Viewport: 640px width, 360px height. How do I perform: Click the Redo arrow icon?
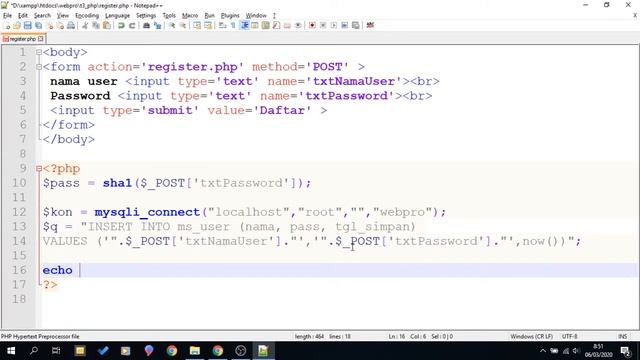click(x=132, y=26)
